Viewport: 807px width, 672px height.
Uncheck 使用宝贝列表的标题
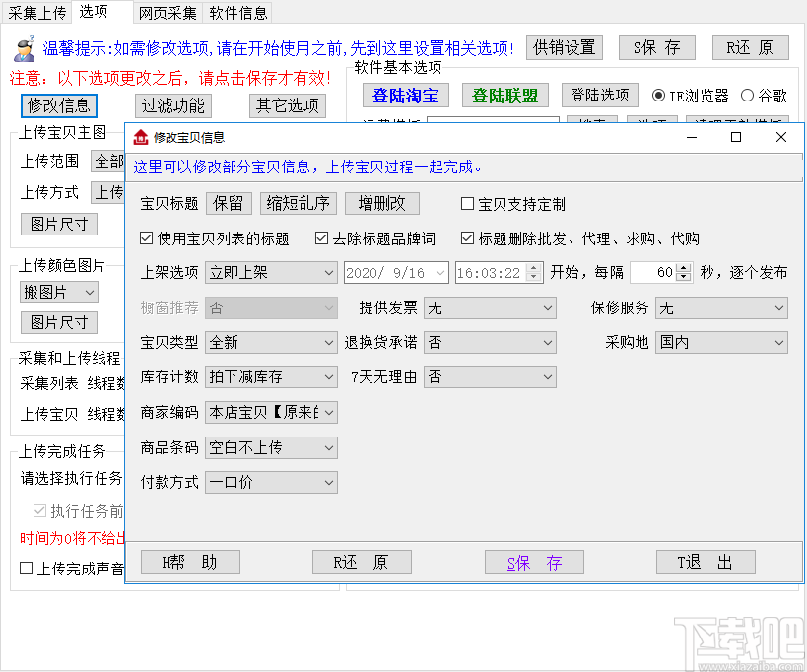click(x=146, y=237)
